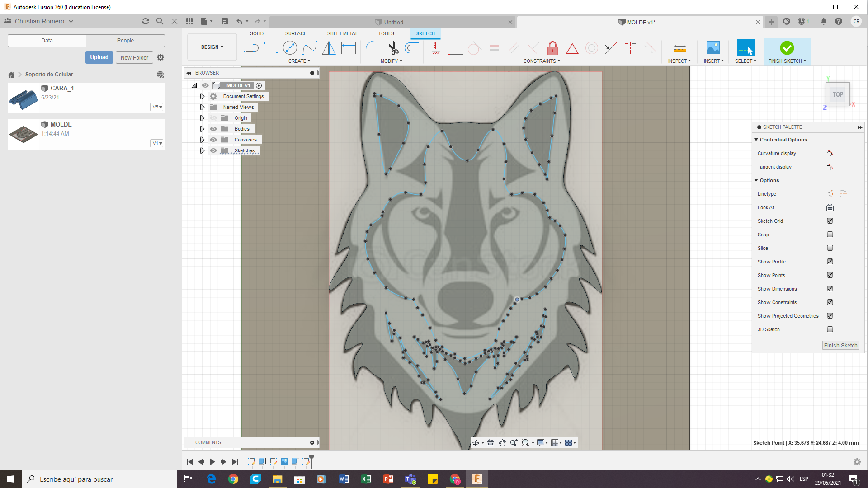868x488 pixels.
Task: Enable the Snap checkbox
Action: click(830, 235)
